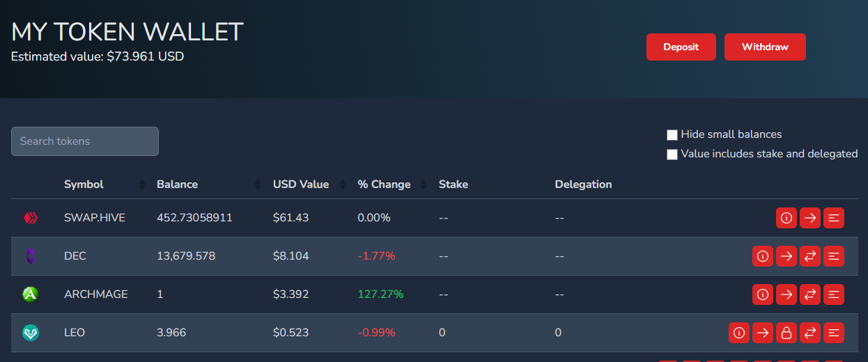Open info for ARCHMAGE token
The width and height of the screenshot is (868, 362).
click(x=763, y=294)
